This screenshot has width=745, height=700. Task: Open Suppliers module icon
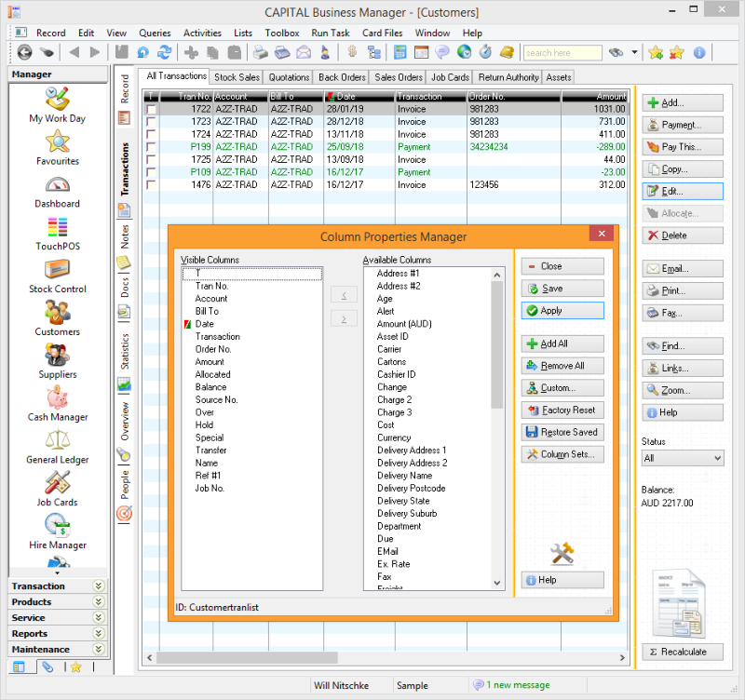58,355
